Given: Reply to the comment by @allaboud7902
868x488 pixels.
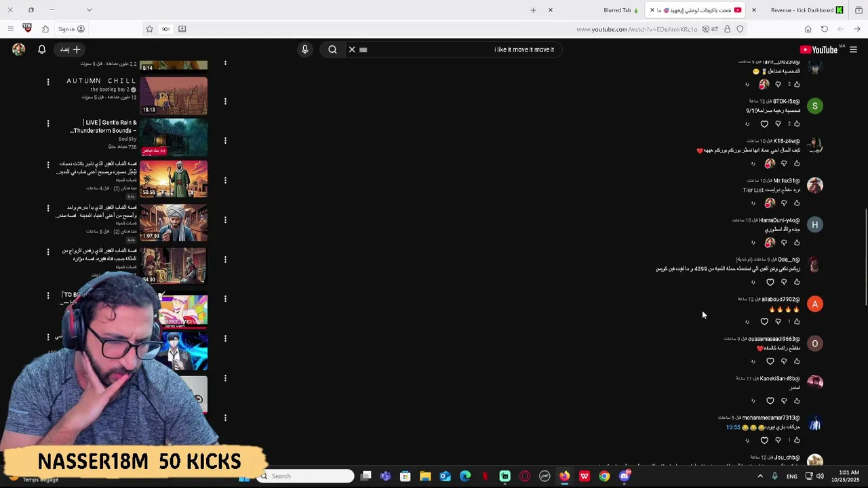Looking at the screenshot, I should coord(747,321).
